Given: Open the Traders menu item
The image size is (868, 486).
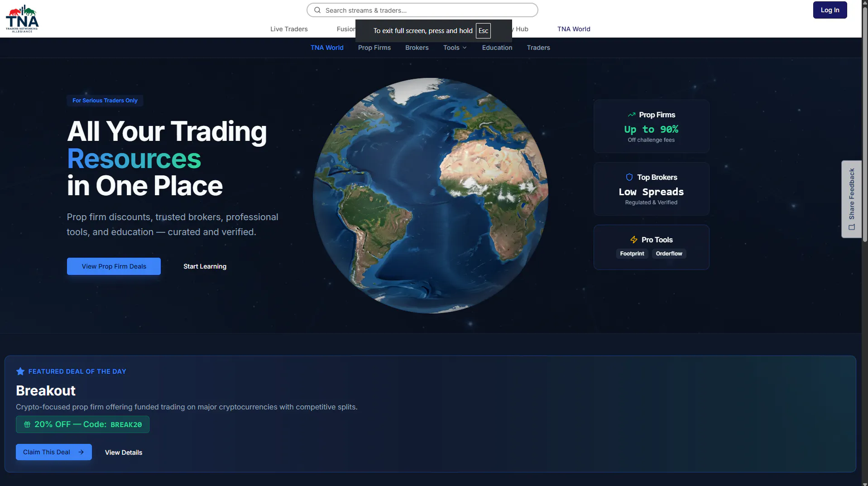Looking at the screenshot, I should pos(538,48).
